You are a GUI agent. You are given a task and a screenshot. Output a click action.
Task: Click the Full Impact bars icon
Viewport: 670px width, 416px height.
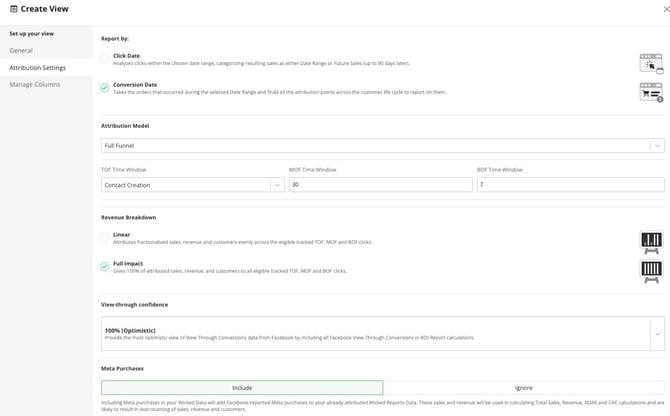pos(651,271)
